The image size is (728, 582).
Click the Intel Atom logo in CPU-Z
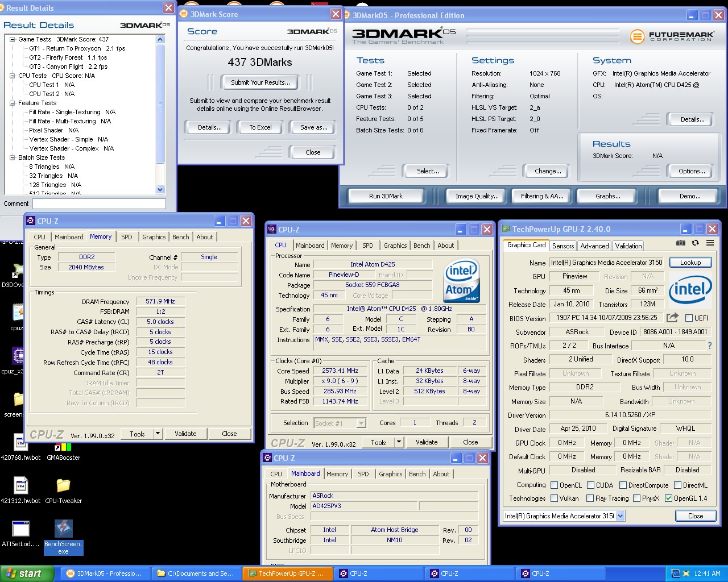462,281
